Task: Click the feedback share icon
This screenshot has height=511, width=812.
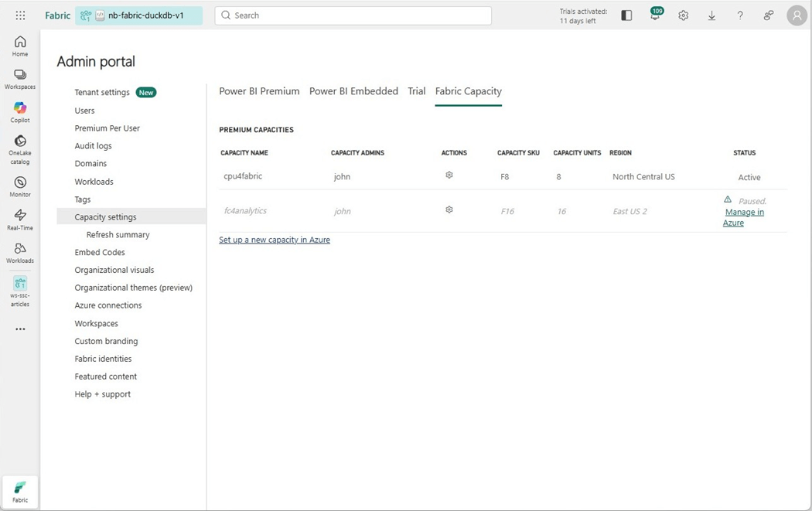Action: coord(769,15)
